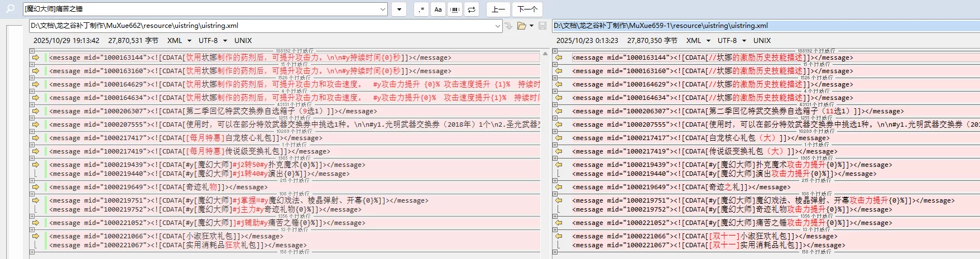Expand the left 188192 unimportant lines section
Image resolution: width=980 pixels, height=259 pixels.
[32, 51]
